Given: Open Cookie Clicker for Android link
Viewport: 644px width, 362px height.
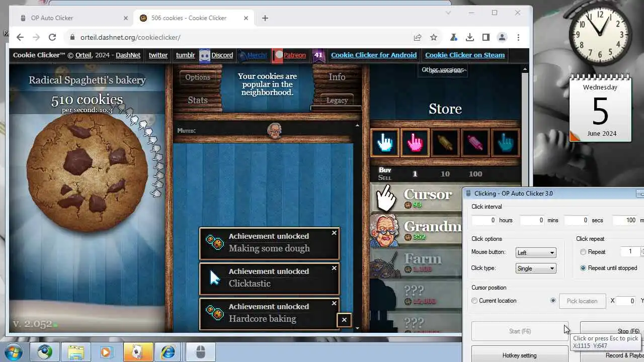Looking at the screenshot, I should coord(374,55).
